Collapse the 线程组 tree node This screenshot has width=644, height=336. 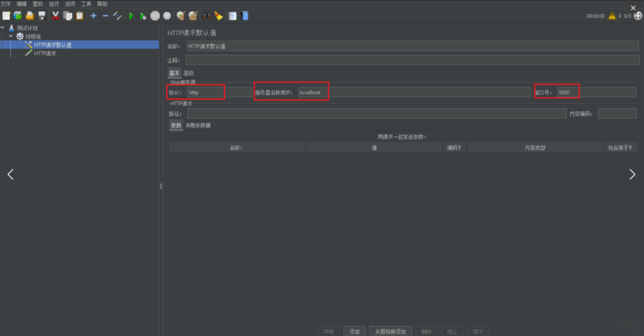(x=11, y=36)
